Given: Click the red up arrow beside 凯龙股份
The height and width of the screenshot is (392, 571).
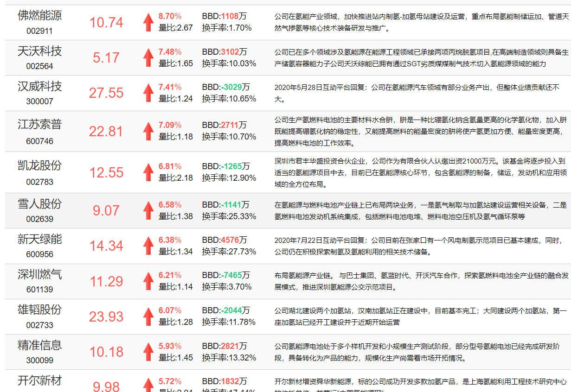Looking at the screenshot, I should coord(148,172).
